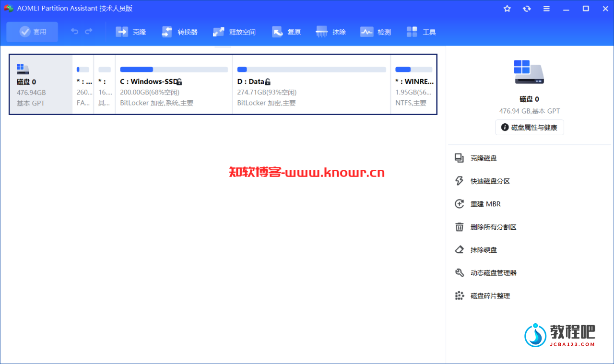Open the 抹除 wipe tool

coord(331,32)
